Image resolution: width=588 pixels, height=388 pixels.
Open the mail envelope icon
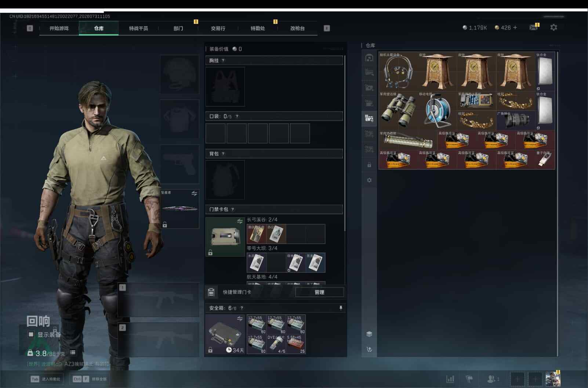click(x=533, y=28)
